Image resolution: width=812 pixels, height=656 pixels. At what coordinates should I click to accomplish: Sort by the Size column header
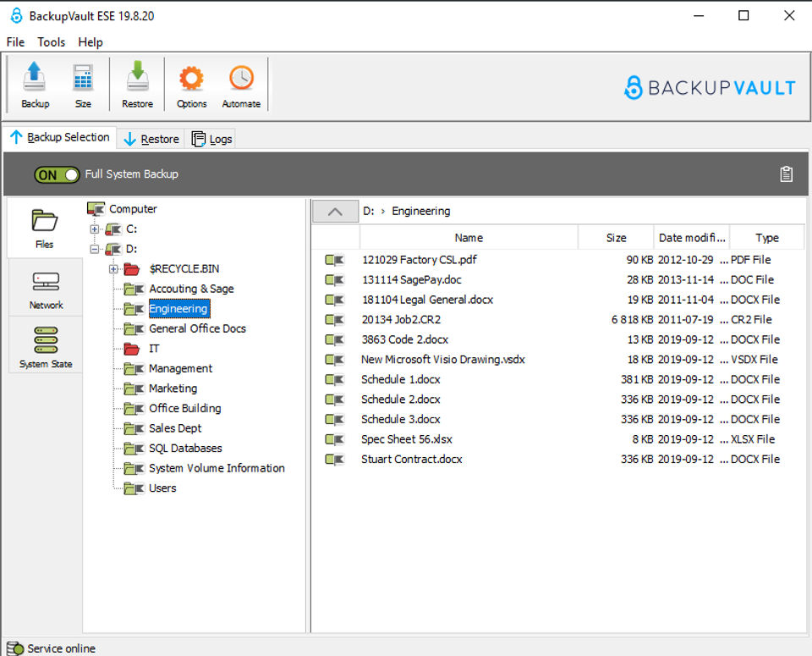616,237
